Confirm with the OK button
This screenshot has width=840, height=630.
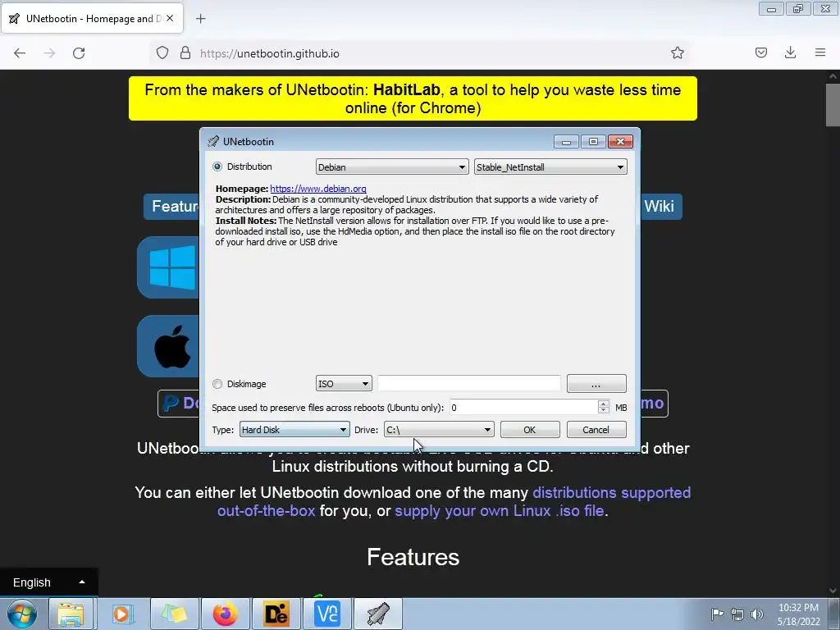[x=530, y=430]
